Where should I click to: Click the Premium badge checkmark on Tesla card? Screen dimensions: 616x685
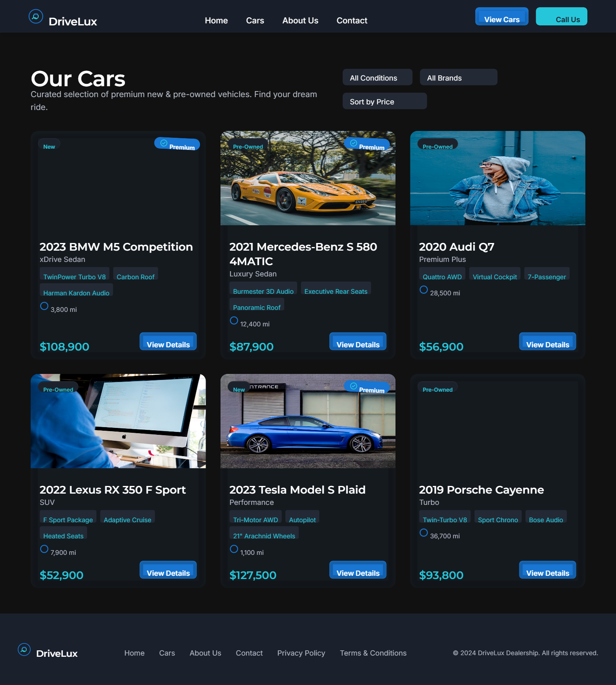[354, 386]
